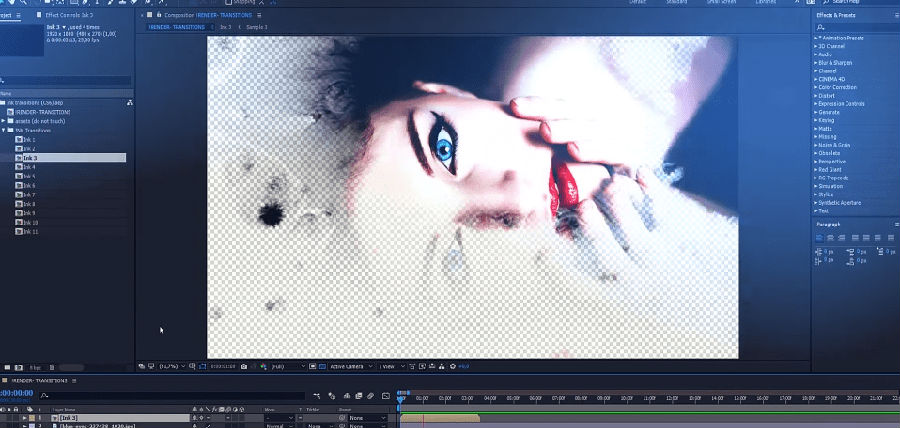Open the magnification ratio dropdown
This screenshot has width=900, height=428.
click(x=172, y=366)
